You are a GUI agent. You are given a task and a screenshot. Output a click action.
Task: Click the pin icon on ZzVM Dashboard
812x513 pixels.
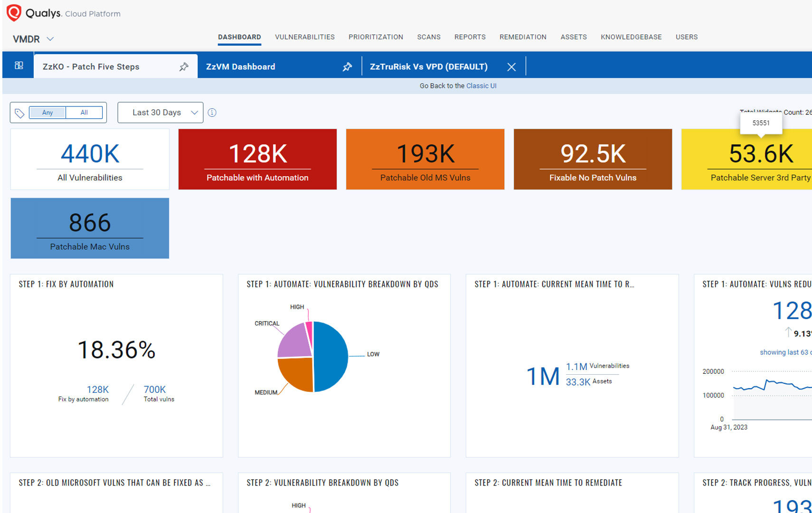(347, 67)
